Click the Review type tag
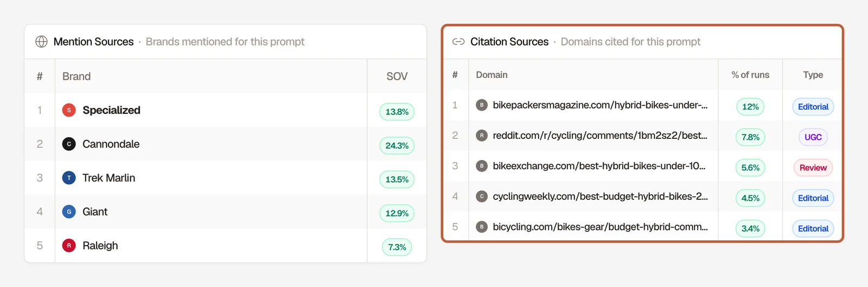 (x=813, y=168)
